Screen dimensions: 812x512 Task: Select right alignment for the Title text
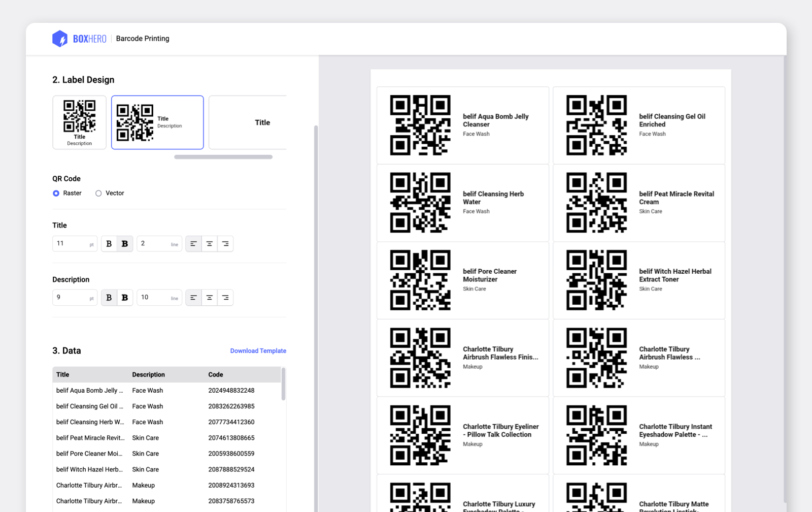pos(225,243)
